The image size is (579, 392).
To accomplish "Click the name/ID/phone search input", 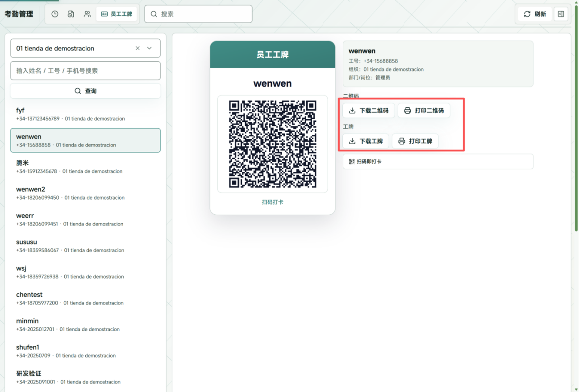I will click(x=85, y=71).
